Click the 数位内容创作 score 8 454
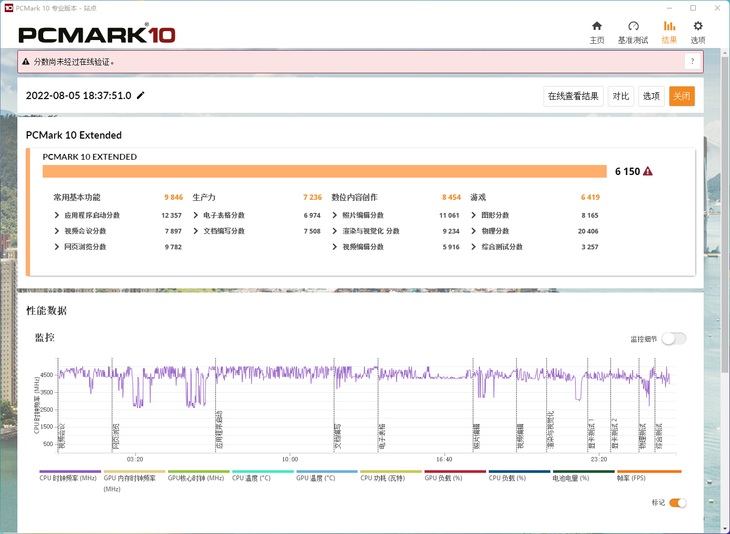This screenshot has height=534, width=730. tap(451, 197)
